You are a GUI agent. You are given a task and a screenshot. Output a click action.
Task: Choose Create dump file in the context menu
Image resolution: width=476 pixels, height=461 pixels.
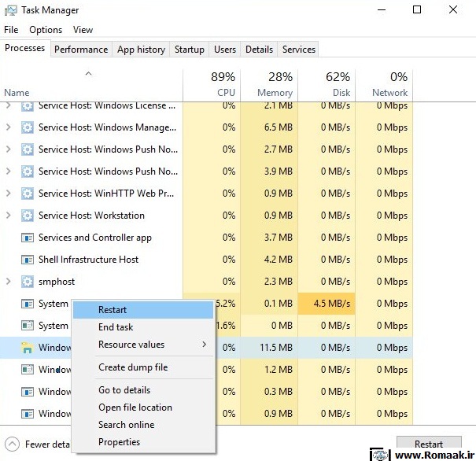click(x=143, y=367)
